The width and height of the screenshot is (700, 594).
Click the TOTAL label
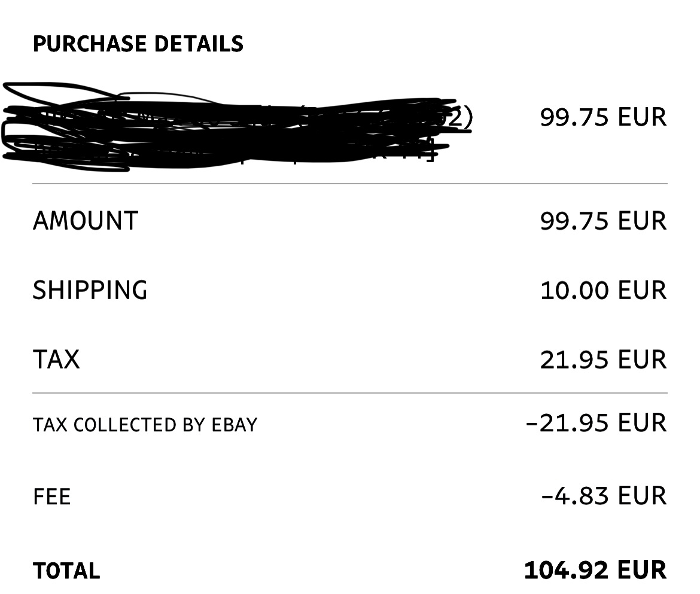pyautogui.click(x=66, y=571)
